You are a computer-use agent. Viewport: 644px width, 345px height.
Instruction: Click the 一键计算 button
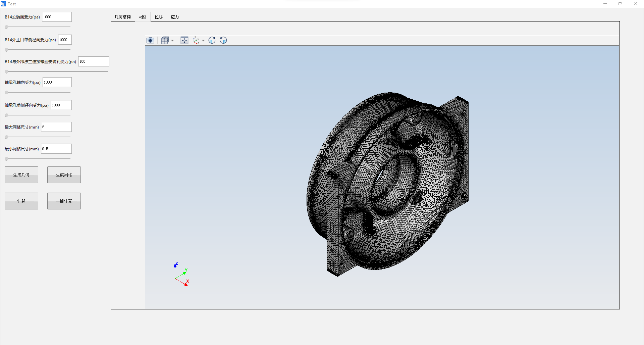click(64, 201)
